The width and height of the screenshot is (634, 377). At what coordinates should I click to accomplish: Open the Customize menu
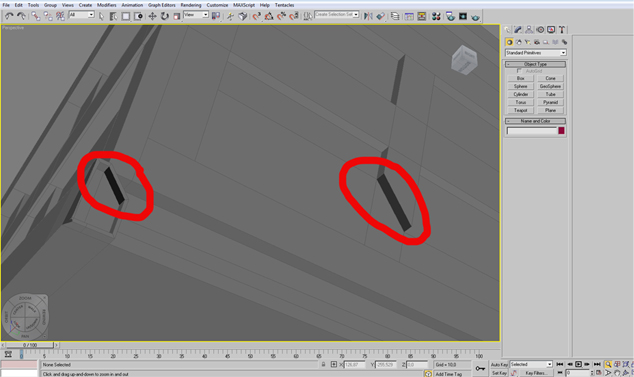tap(218, 5)
